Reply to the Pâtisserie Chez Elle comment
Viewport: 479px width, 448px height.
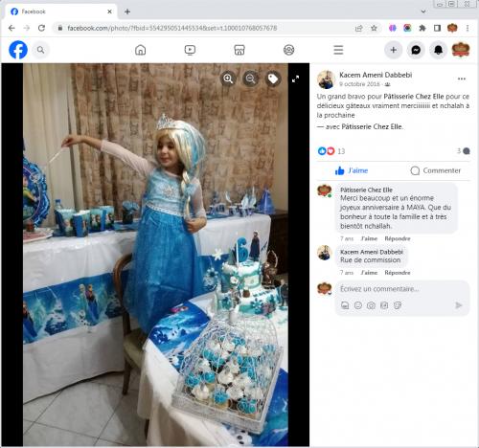point(398,238)
